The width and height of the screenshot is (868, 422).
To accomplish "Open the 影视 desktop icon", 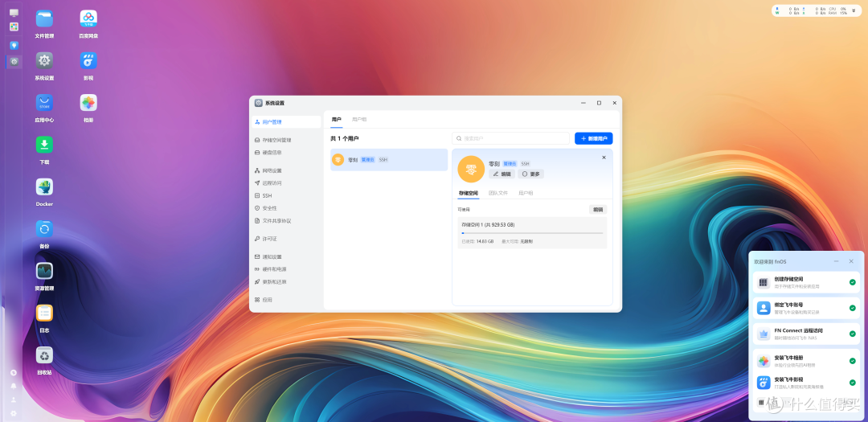I will point(88,61).
